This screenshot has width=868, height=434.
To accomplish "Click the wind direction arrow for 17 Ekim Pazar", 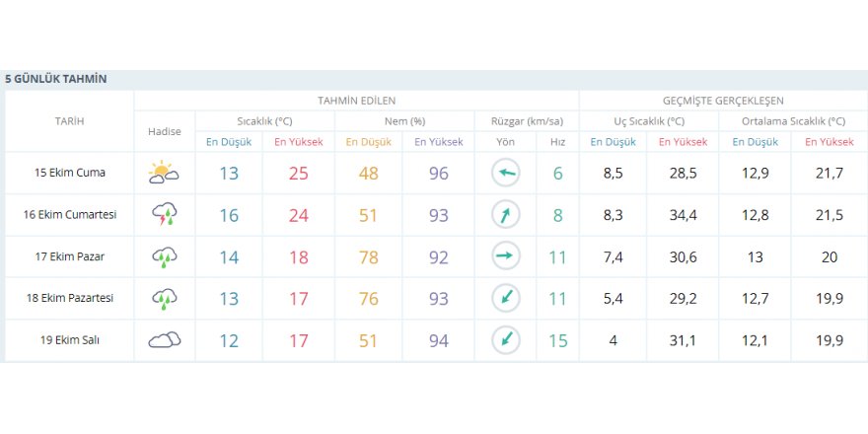I will click(505, 257).
